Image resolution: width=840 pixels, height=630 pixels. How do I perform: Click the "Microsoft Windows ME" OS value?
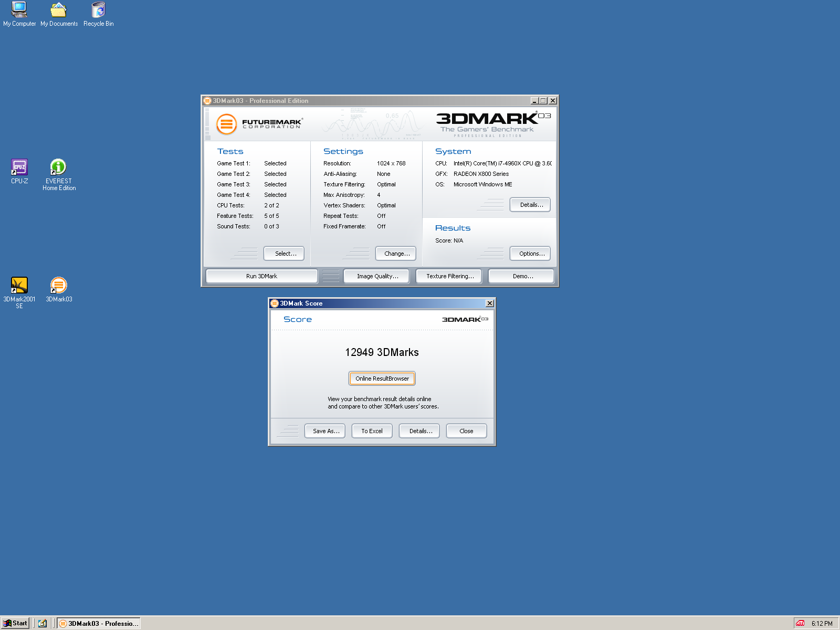483,184
